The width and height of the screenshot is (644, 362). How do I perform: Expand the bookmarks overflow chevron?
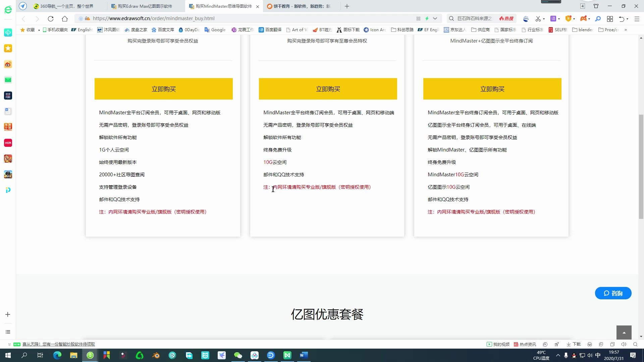point(625,29)
